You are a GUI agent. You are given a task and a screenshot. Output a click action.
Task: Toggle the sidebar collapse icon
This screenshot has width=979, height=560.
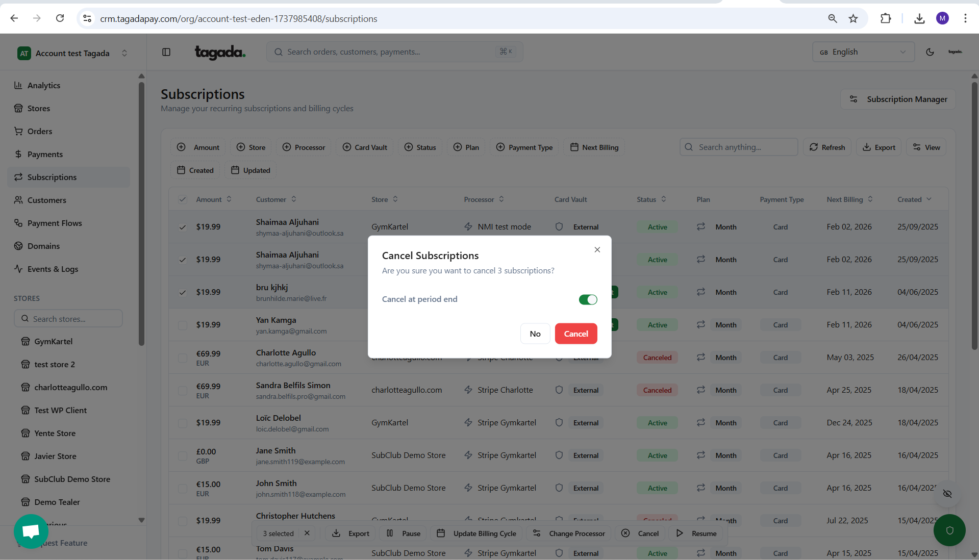166,52
